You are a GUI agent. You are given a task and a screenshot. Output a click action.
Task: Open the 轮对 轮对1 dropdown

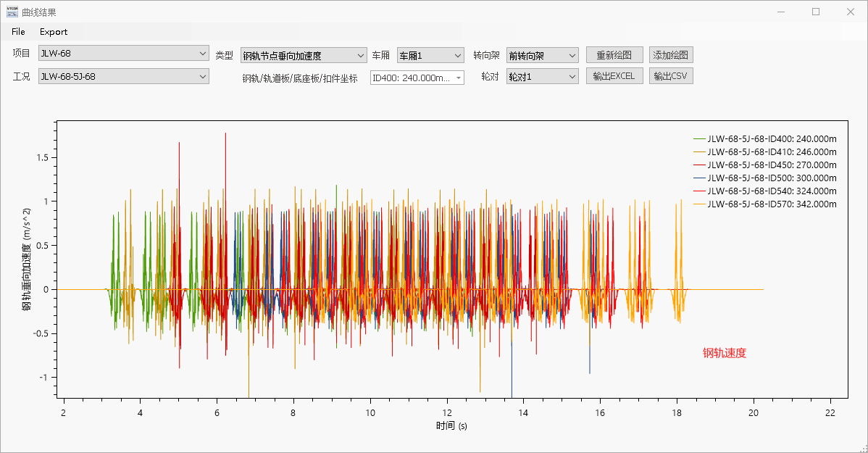(542, 76)
